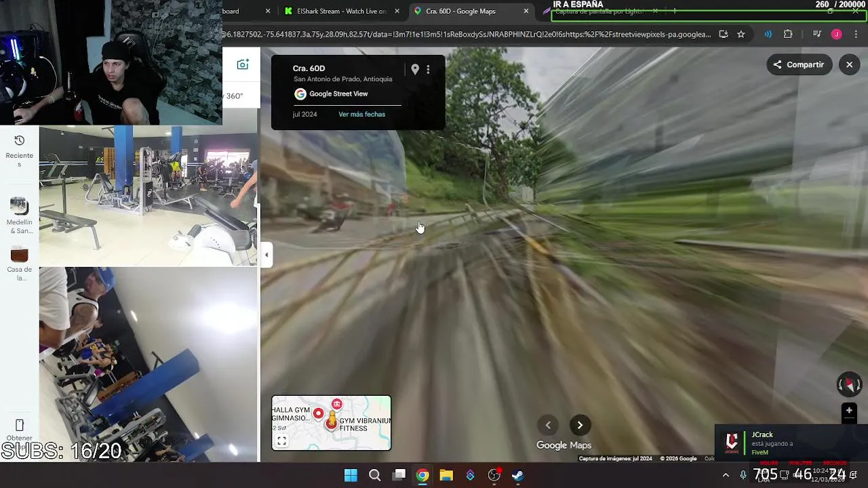
Task: Click the jul 2024 capture date text
Action: point(304,114)
